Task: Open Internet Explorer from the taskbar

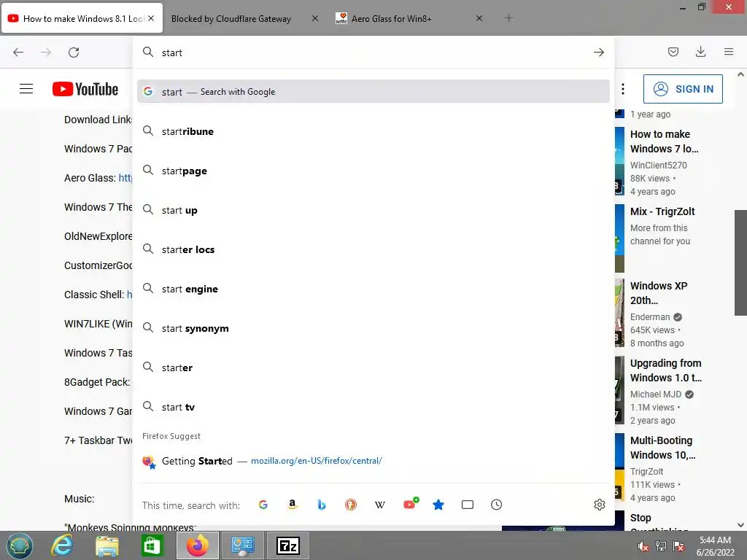Action: [63, 545]
